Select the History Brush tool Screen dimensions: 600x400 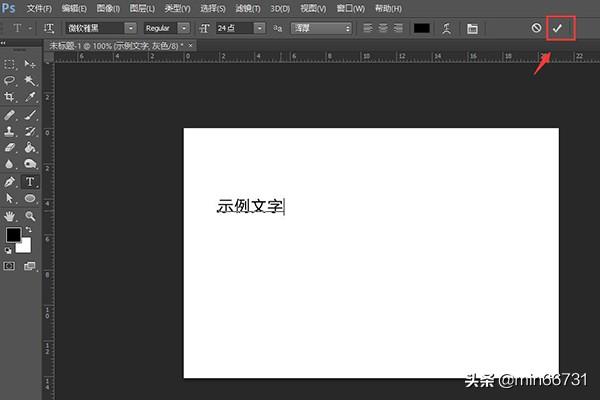point(30,131)
